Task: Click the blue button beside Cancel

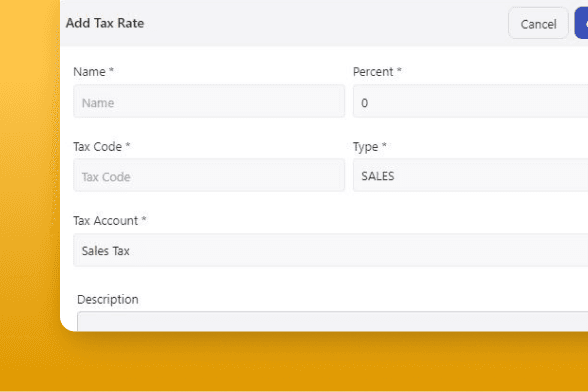Action: (582, 23)
